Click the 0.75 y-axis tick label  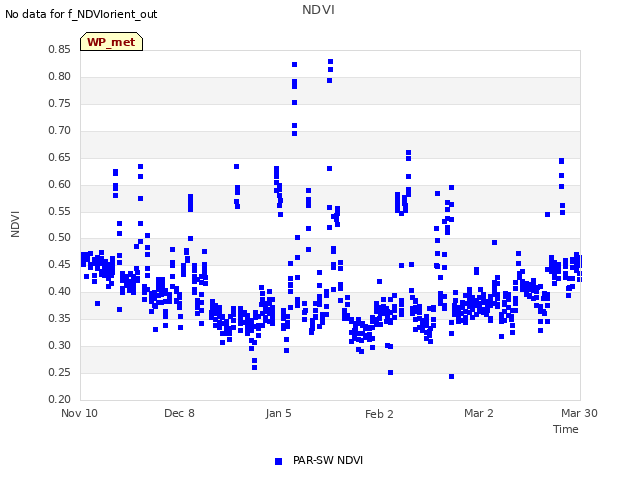click(60, 103)
